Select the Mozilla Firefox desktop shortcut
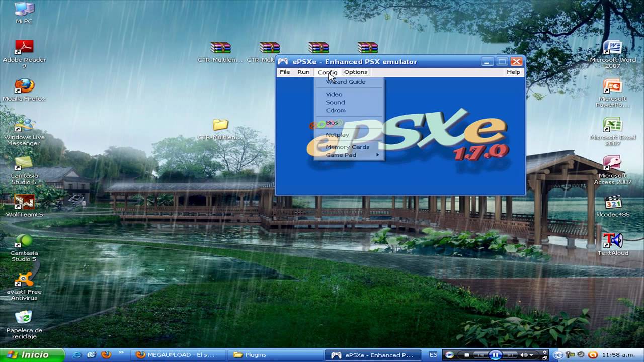The height and width of the screenshot is (362, 644). click(24, 89)
